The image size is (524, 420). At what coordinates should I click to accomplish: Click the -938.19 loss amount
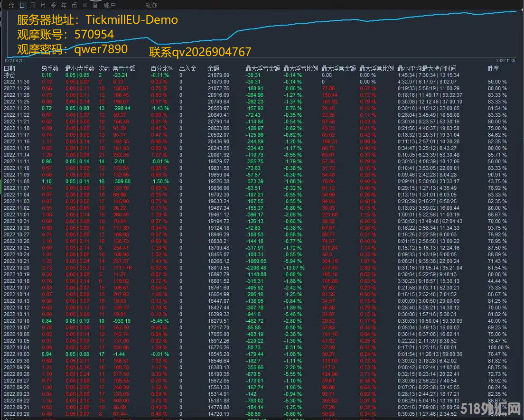(122, 321)
